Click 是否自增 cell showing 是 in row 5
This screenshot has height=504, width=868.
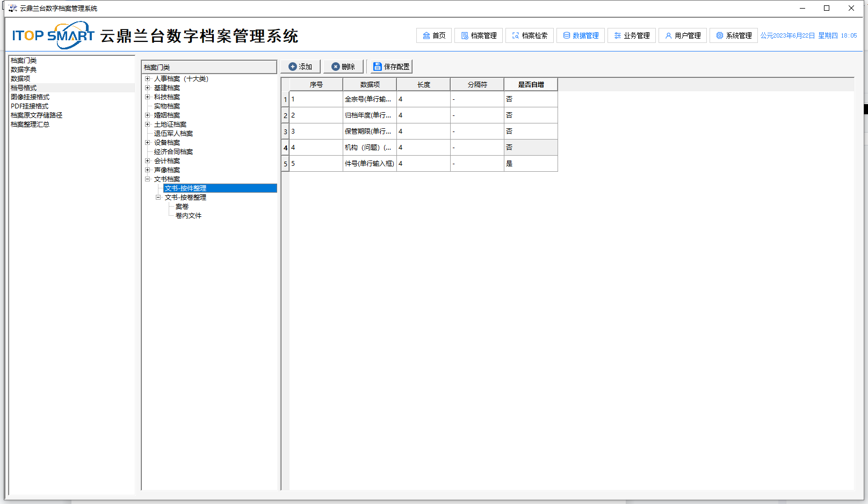tap(530, 164)
